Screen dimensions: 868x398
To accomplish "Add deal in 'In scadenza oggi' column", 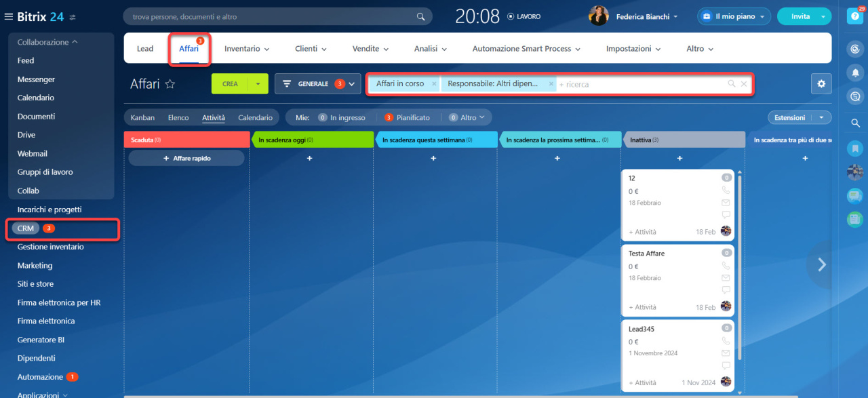I will 309,158.
